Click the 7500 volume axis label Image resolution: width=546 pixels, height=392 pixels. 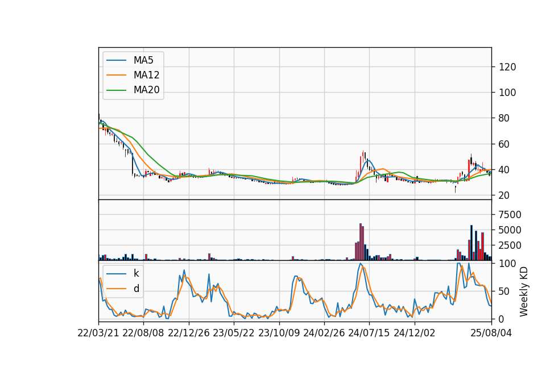tap(510, 215)
